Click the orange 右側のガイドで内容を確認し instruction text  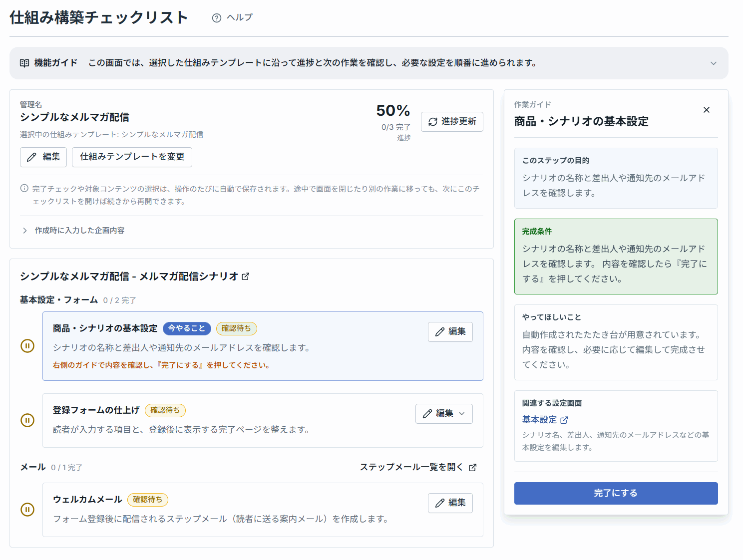[x=162, y=365]
